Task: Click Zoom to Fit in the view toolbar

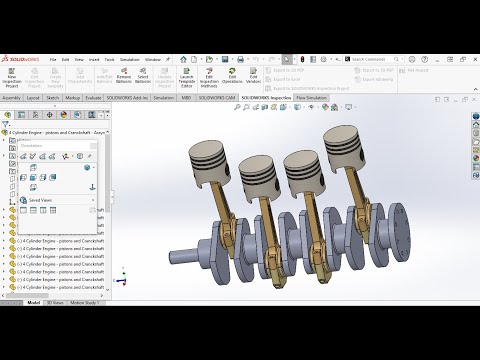Action: [x=237, y=107]
